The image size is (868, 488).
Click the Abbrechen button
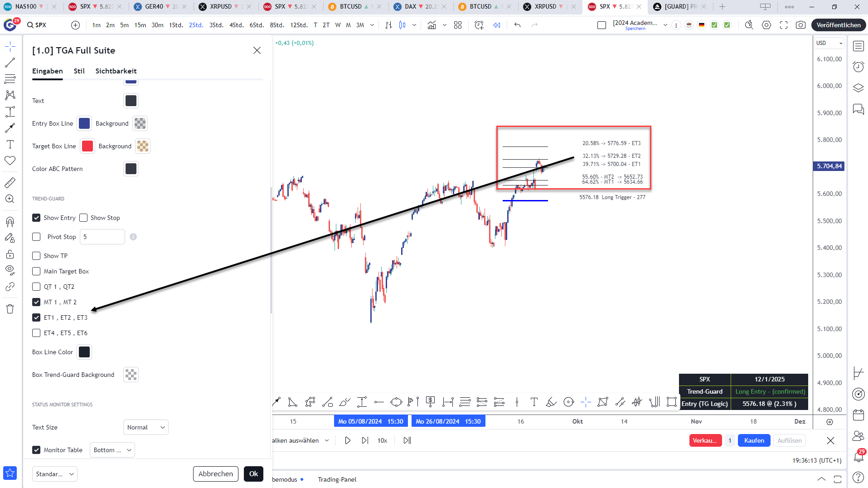(215, 473)
